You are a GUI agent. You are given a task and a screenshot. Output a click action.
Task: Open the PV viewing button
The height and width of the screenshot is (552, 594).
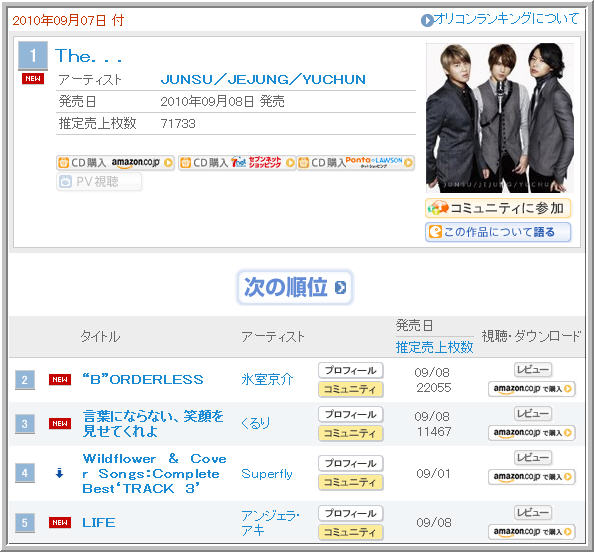(x=99, y=182)
